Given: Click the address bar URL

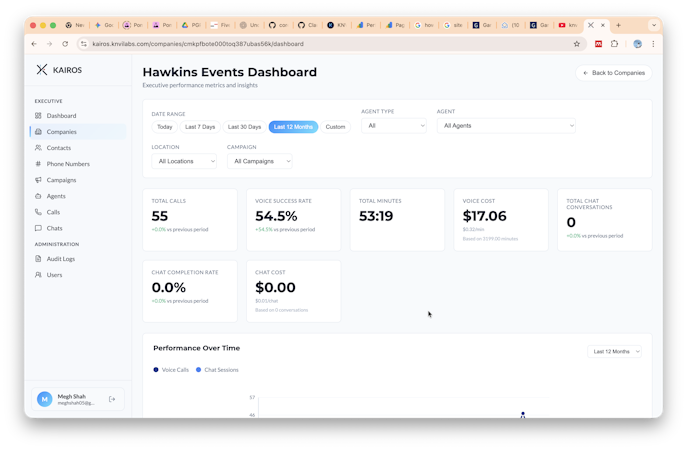Looking at the screenshot, I should [198, 44].
